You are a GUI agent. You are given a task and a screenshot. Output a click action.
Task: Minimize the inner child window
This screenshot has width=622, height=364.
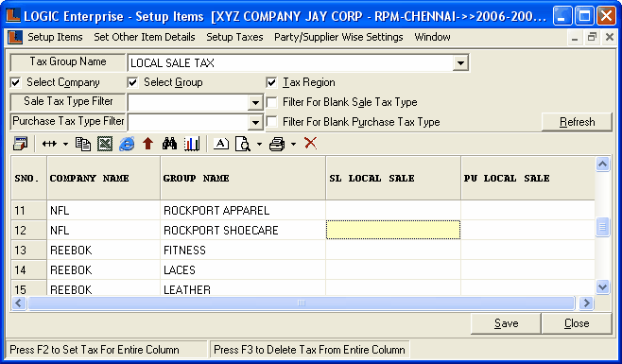pyautogui.click(x=575, y=37)
